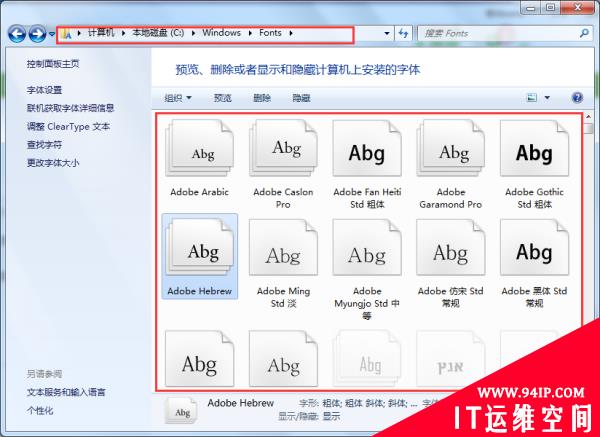
Task: Open the 组织 dropdown menu
Action: 178,98
